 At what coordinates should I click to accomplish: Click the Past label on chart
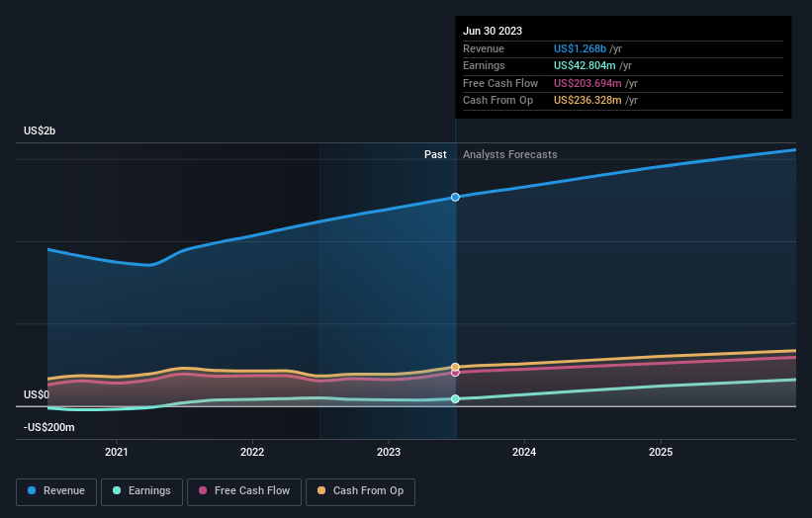pos(435,154)
